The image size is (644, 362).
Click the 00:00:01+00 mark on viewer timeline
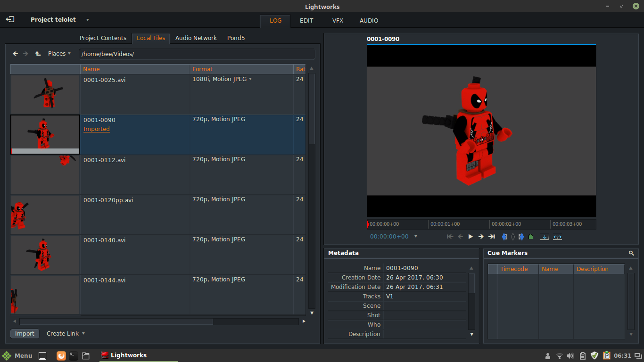click(445, 224)
